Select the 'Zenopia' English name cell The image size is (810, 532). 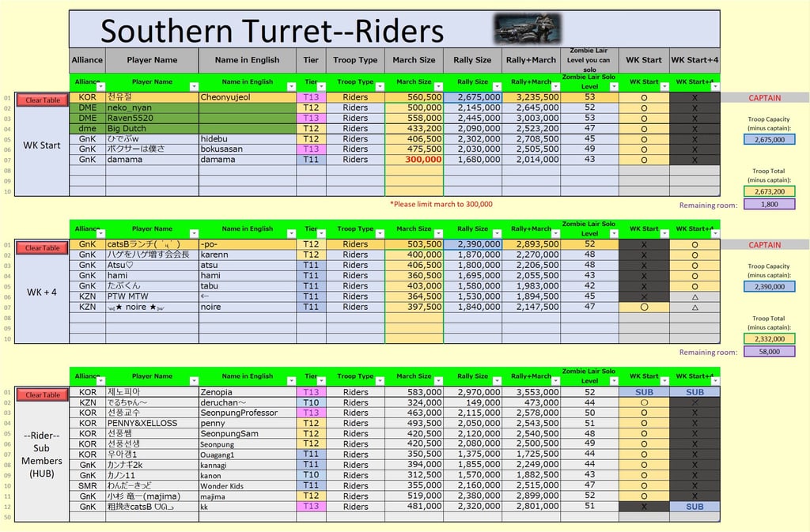pos(248,392)
